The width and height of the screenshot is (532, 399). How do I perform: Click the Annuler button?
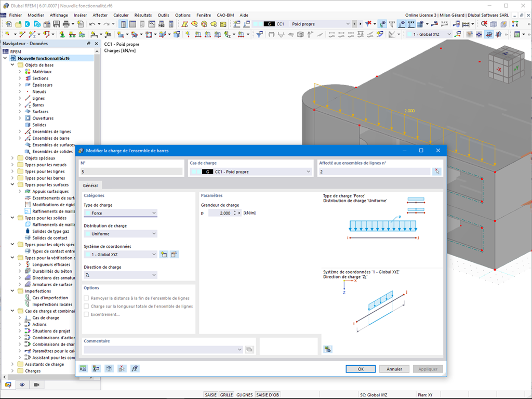tap(394, 369)
